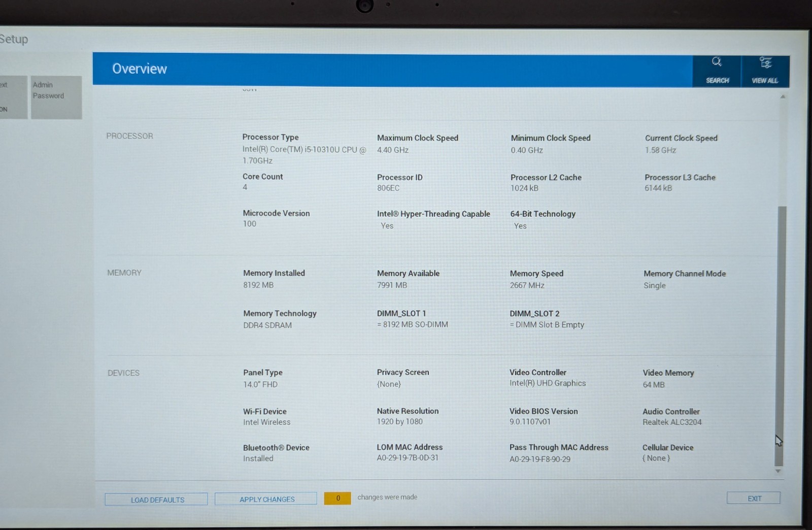Click Memory Installed value 8192 MB
This screenshot has height=530, width=812.
pos(258,285)
